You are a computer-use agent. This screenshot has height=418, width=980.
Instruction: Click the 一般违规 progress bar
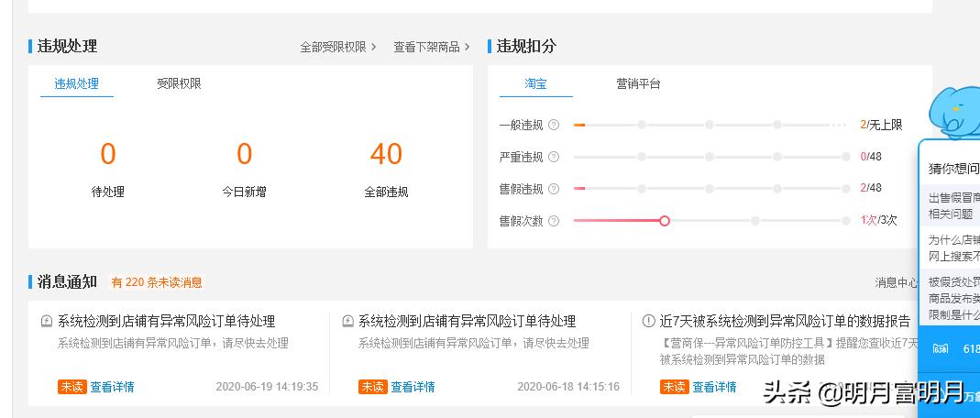710,125
